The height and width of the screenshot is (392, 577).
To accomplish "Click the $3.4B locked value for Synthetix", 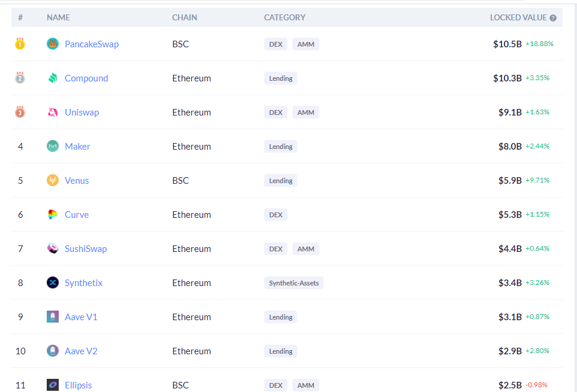I will (x=510, y=283).
